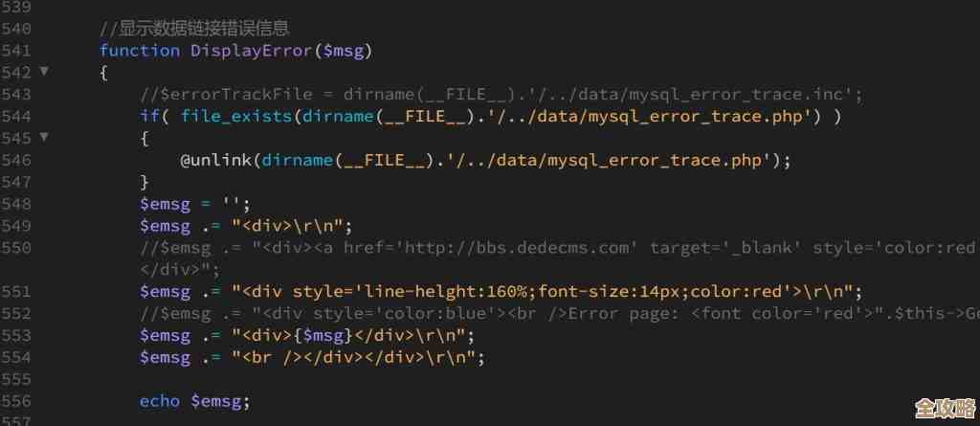Click line number 541 in the gutter
980x426 pixels.
pyautogui.click(x=16, y=51)
